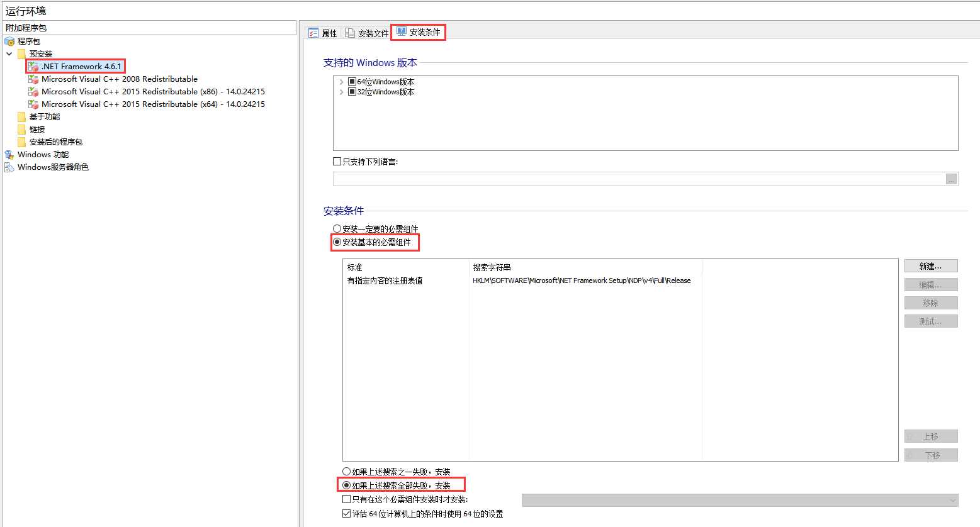
Task: Uncheck 评估 64 位计算机上的条件 checkbox
Action: point(347,514)
